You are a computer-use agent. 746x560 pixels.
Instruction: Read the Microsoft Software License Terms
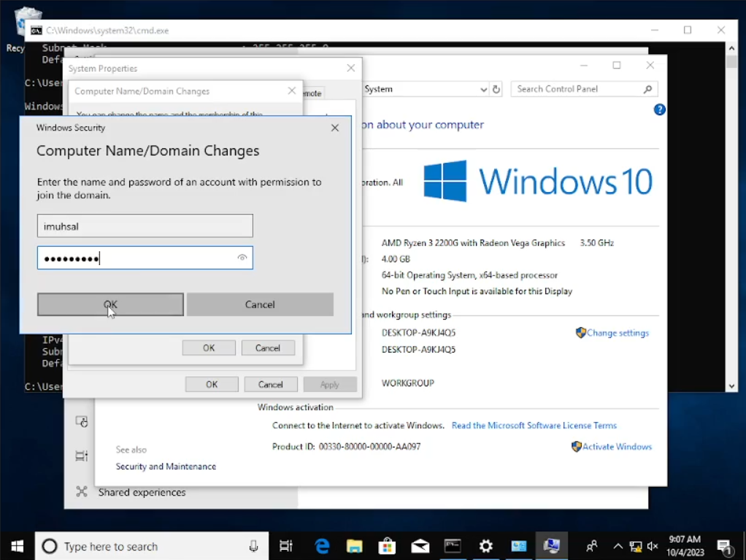pyautogui.click(x=534, y=426)
